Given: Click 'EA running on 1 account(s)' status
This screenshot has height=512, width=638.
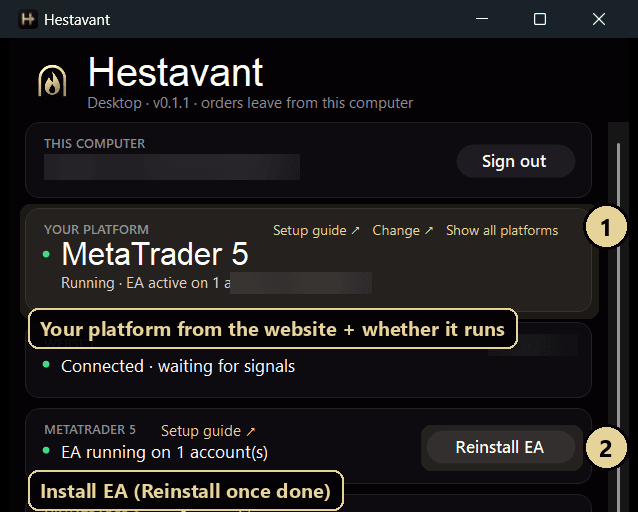Looking at the screenshot, I should click(164, 452).
